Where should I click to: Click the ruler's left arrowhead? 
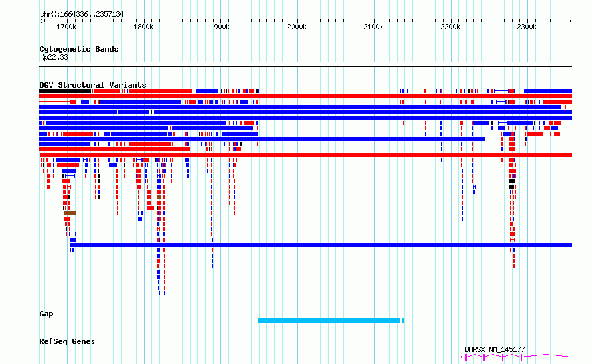point(41,21)
